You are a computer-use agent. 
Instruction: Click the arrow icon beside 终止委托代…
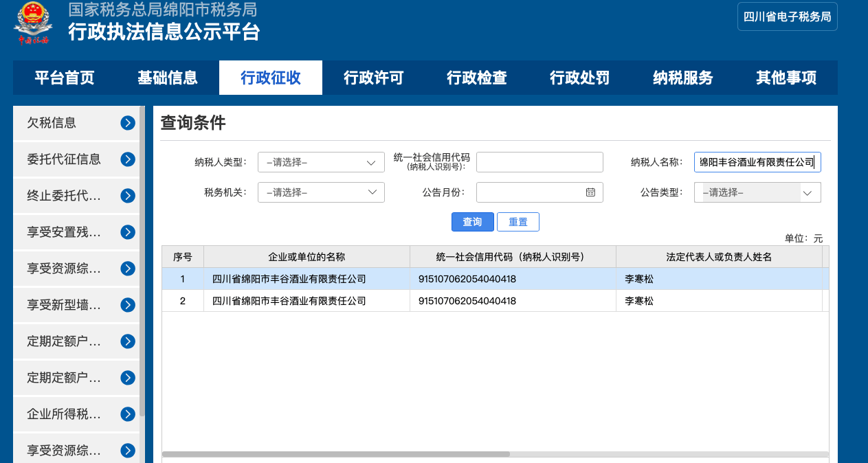pyautogui.click(x=128, y=196)
